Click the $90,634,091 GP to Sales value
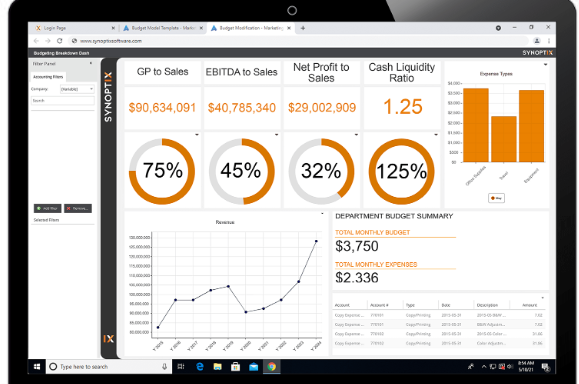This screenshot has width=579, height=384. (162, 108)
